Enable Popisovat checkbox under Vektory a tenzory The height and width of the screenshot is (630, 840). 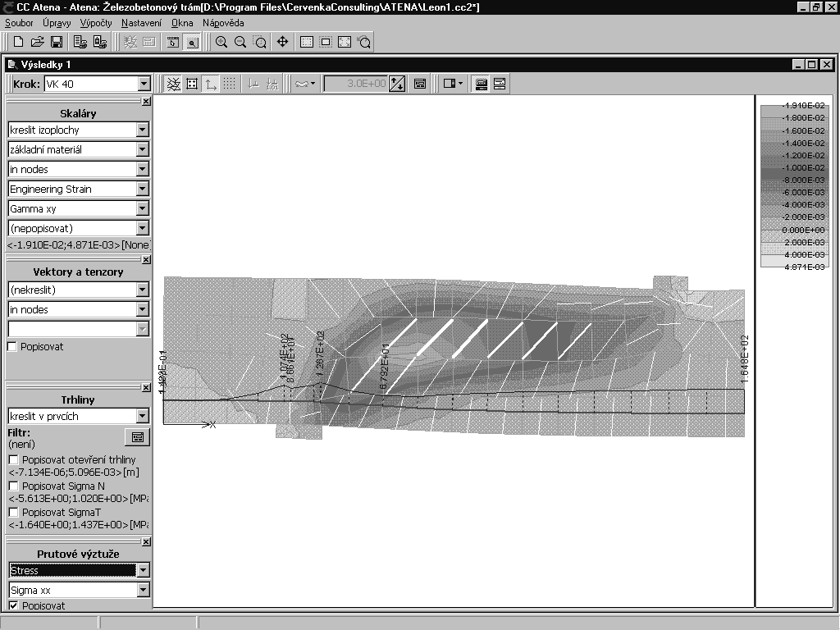12,347
